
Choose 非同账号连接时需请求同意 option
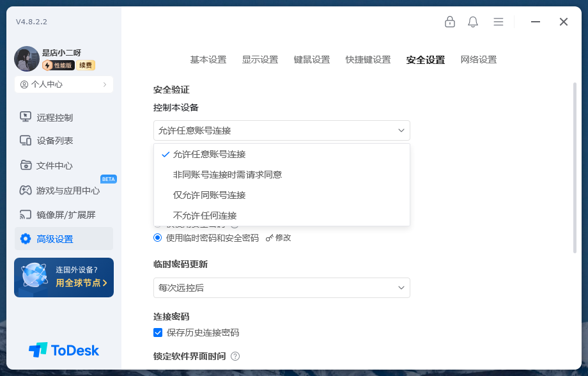[282, 175]
